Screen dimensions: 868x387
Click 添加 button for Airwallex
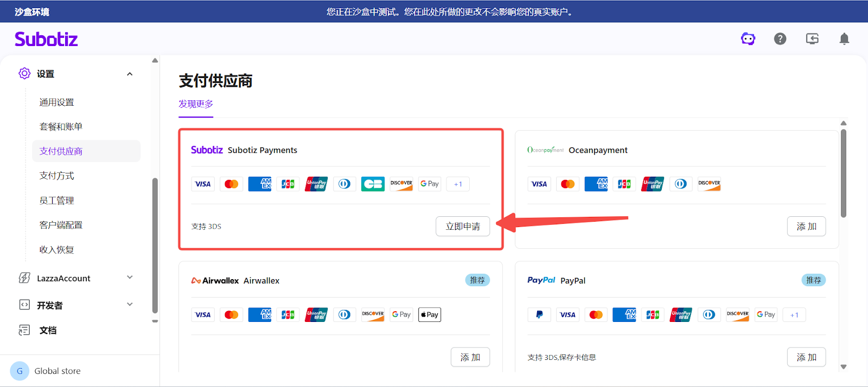point(470,357)
